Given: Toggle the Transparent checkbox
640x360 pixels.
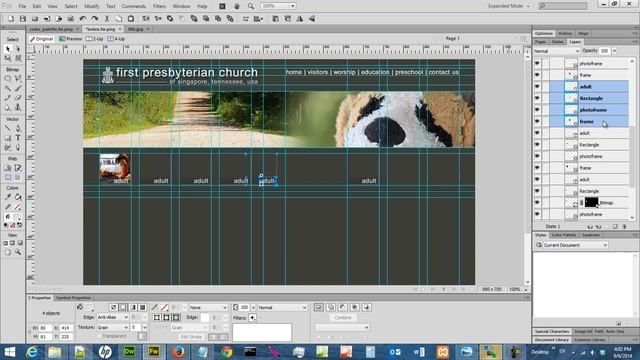Looking at the screenshot, I should click(x=98, y=336).
